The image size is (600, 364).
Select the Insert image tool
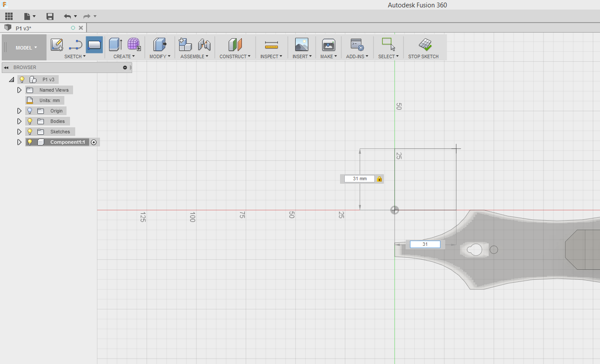pos(301,44)
